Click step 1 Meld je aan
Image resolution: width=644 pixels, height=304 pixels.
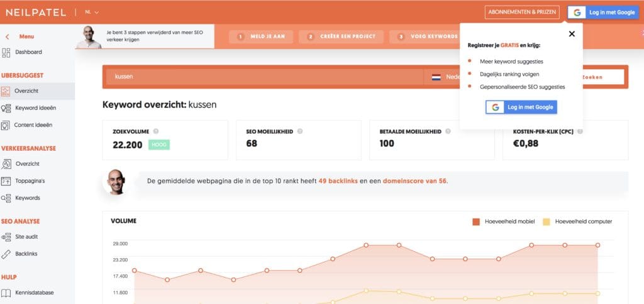(x=261, y=36)
